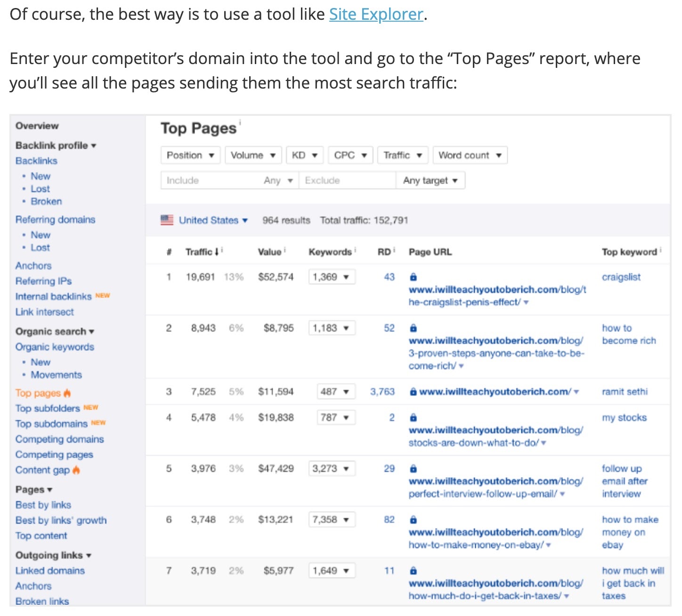The width and height of the screenshot is (682, 616).
Task: Click the info icon beside the Top Pages heading
Action: click(240, 121)
